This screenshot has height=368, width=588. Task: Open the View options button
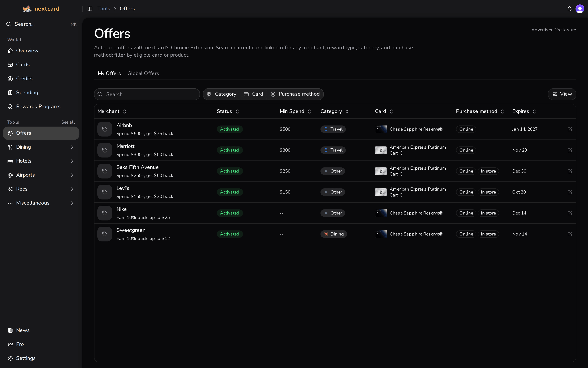click(x=562, y=94)
